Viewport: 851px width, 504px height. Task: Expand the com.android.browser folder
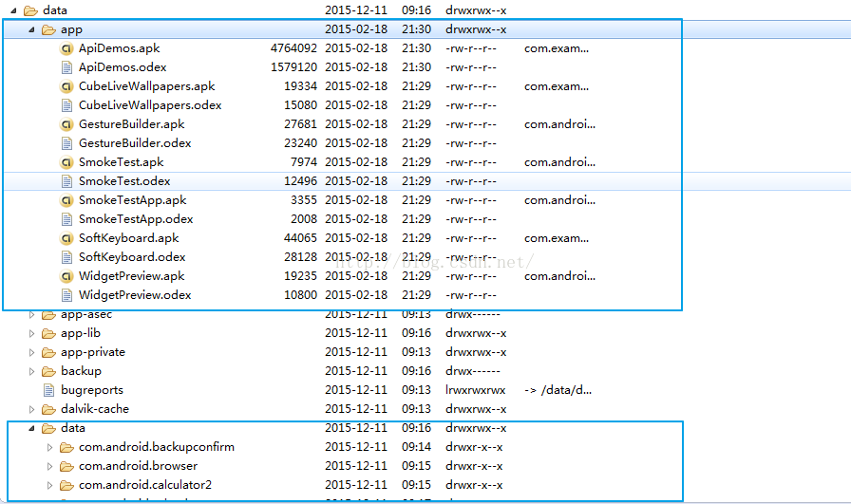[50, 466]
